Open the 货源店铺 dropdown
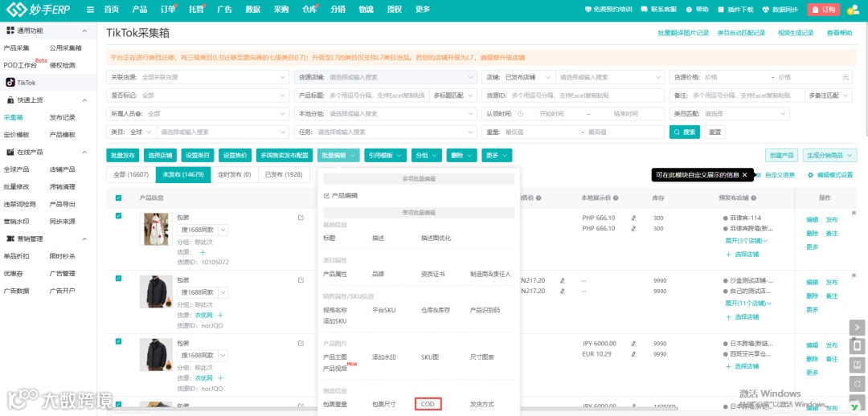Viewport: 868px width, 416px height. (x=385, y=77)
